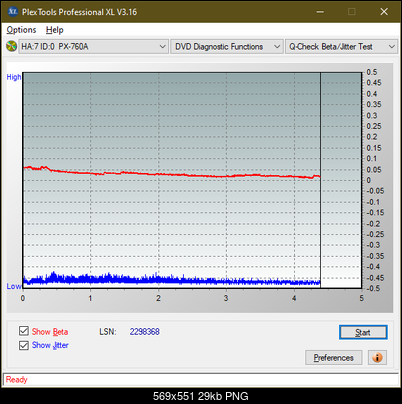Click the Low label on graph axis

click(14, 286)
